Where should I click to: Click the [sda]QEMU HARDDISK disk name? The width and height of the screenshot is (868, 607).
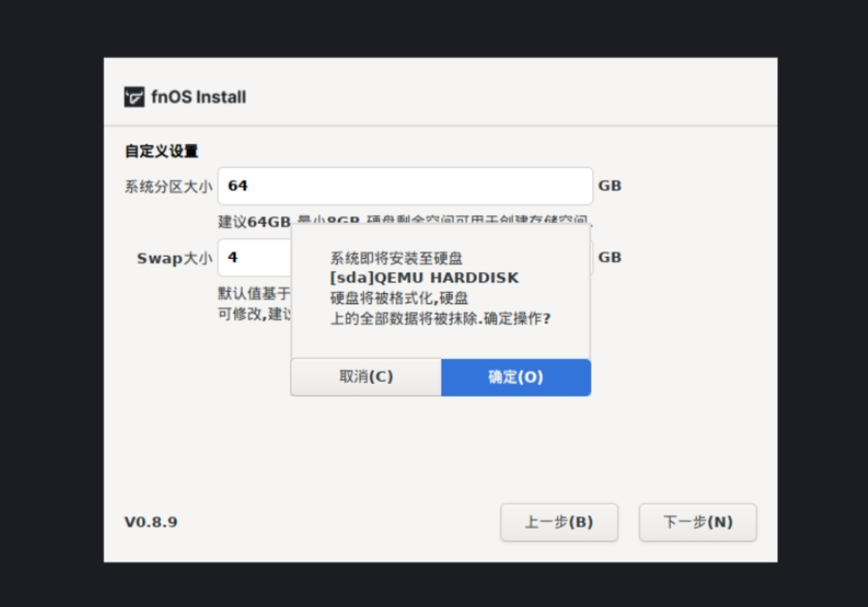(423, 278)
